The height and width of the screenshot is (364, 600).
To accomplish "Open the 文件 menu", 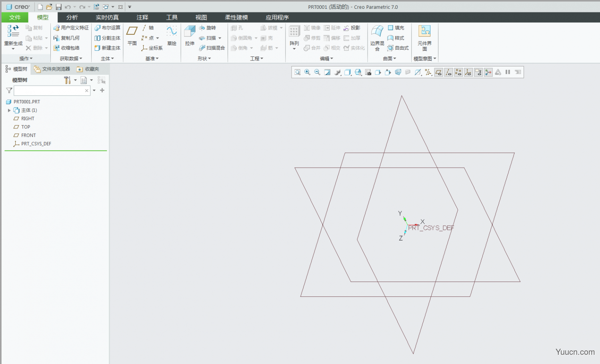I will 15,17.
